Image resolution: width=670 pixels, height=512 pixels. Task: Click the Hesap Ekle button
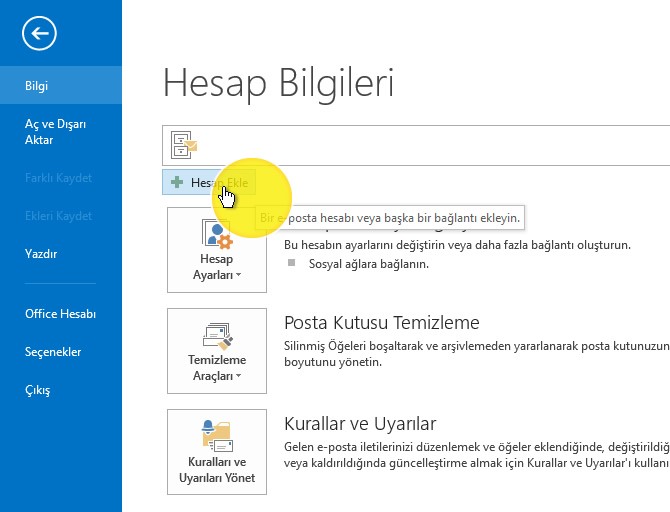209,182
